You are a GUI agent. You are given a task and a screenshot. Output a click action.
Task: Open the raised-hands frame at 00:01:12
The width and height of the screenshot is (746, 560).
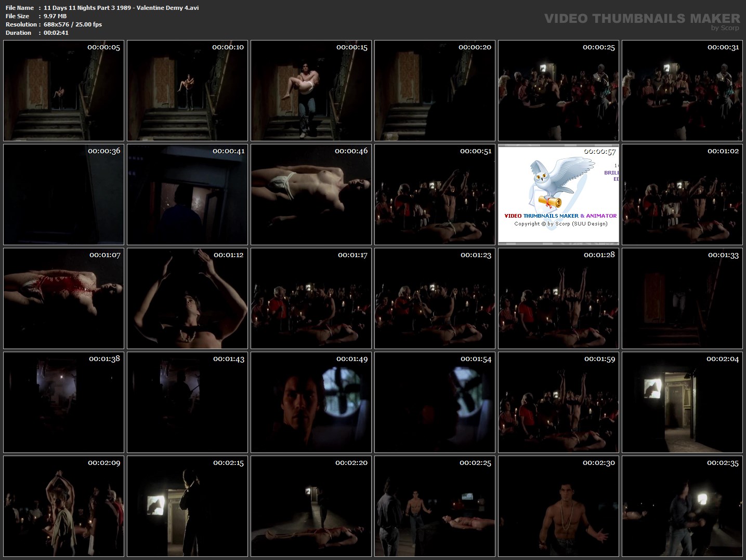click(187, 298)
